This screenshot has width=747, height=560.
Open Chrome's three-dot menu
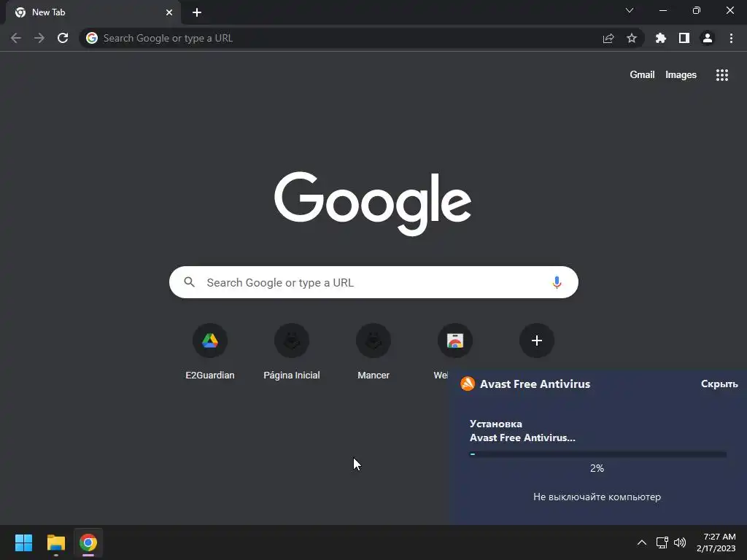731,38
